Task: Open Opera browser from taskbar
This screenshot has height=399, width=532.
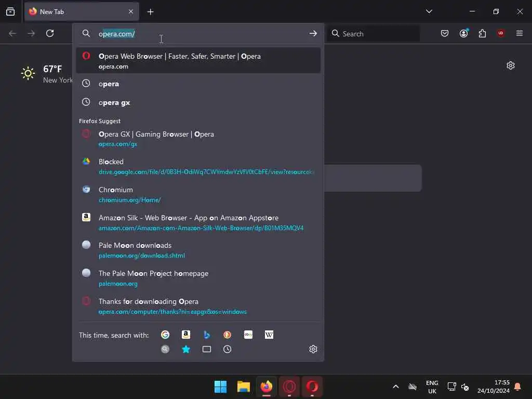Action: 312,387
